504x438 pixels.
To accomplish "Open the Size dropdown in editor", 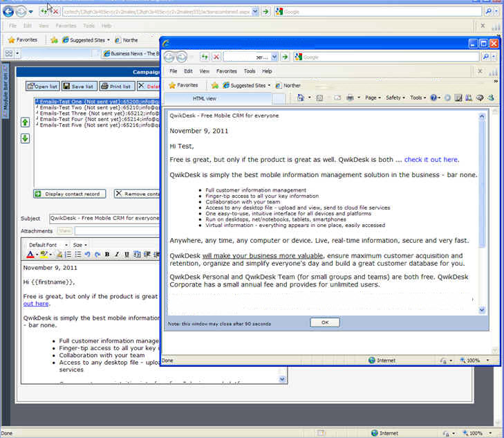I will 80,245.
